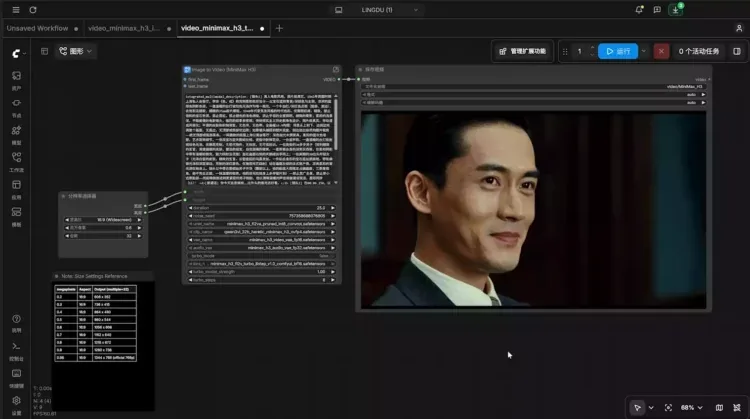This screenshot has width=750, height=419.
Task: Click the refresh icon in title bar
Action: tap(33, 10)
